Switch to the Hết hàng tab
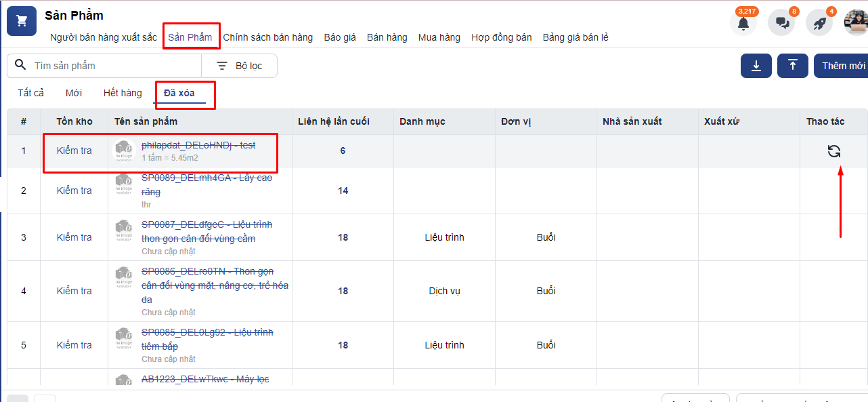The image size is (868, 402). [x=123, y=93]
